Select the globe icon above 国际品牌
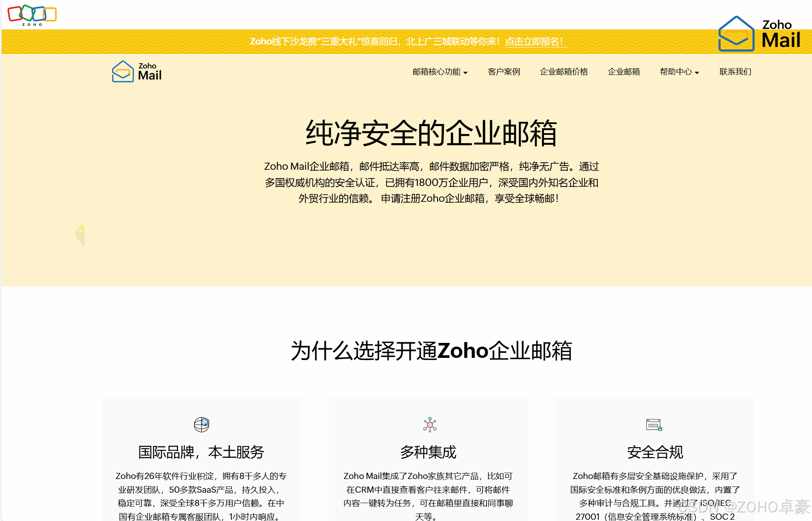The image size is (812, 521). pyautogui.click(x=202, y=424)
